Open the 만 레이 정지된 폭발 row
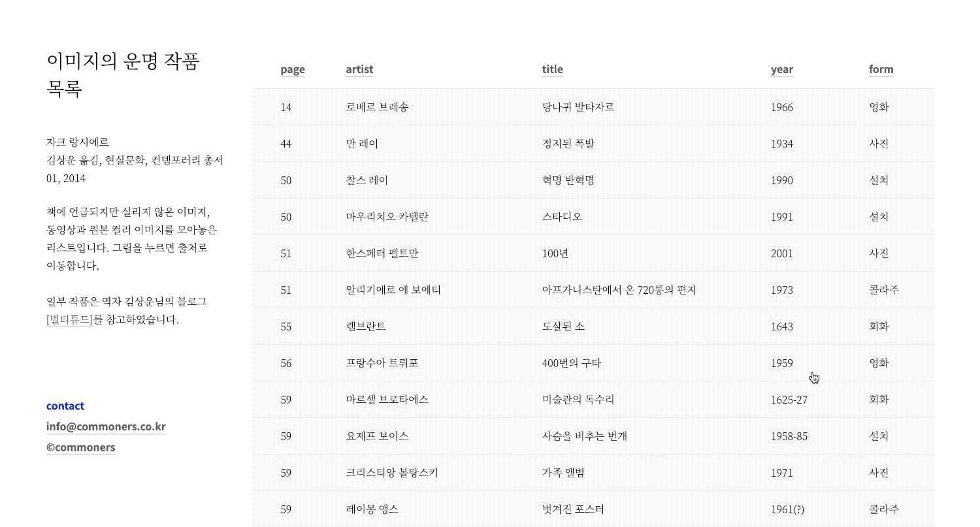The height and width of the screenshot is (527, 980). coord(593,144)
